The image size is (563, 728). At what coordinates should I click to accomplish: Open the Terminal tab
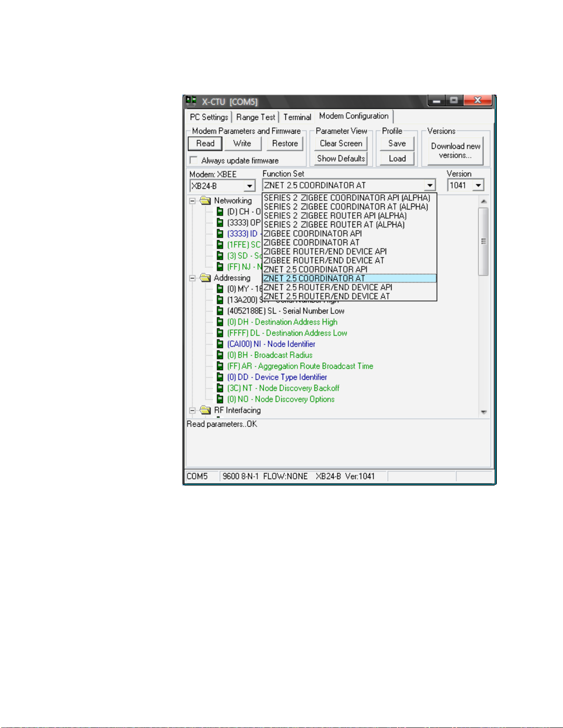coord(297,117)
